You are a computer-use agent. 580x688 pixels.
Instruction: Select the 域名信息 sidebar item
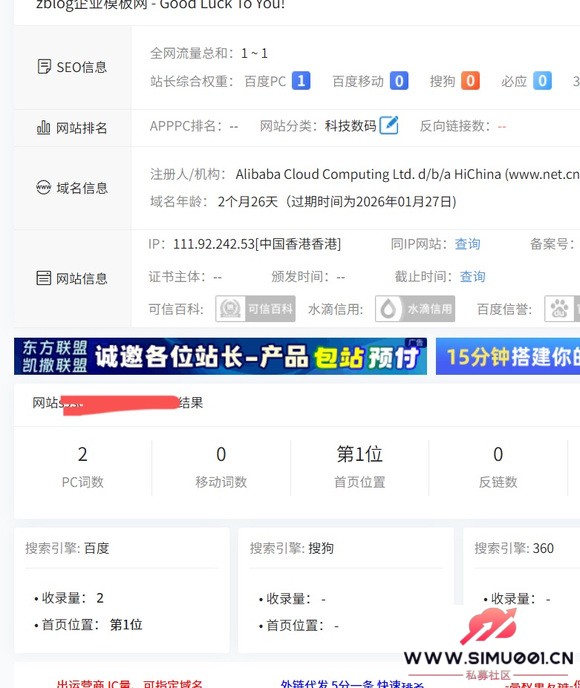click(72, 188)
